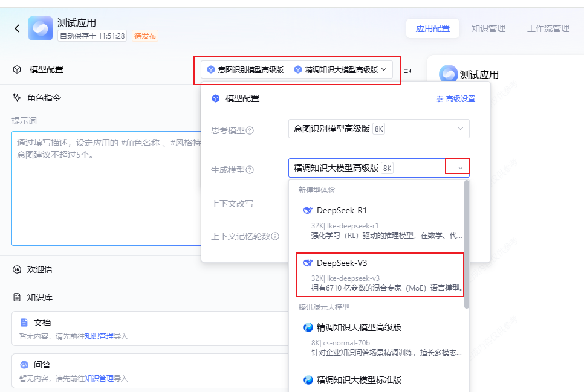584x392 pixels.
Task: Click the 精调知识大模型高级版 cube icon in top selector
Action: (298, 69)
